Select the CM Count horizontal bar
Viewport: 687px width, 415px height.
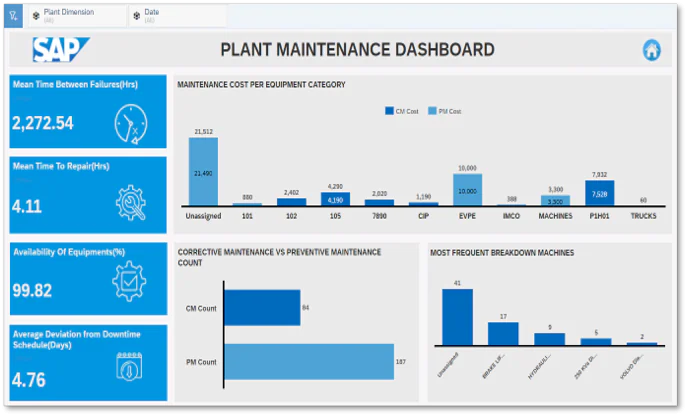(x=262, y=308)
